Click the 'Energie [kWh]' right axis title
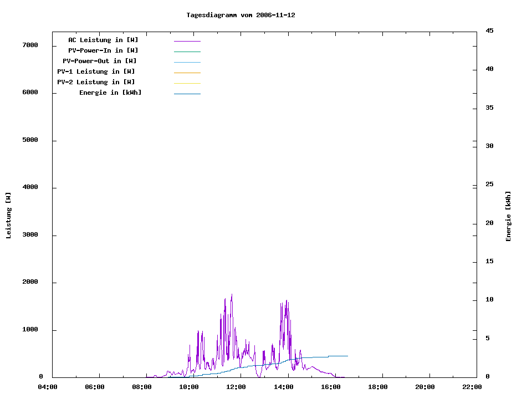 pos(508,216)
